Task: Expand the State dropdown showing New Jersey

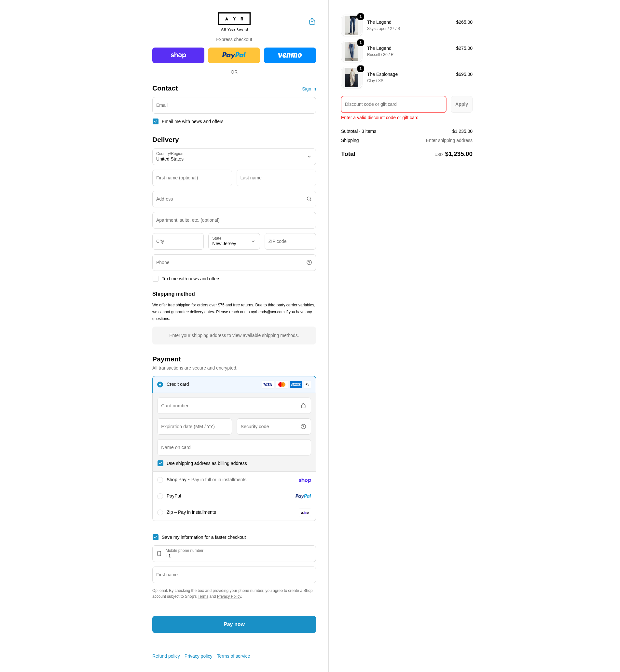Action: 234,241
